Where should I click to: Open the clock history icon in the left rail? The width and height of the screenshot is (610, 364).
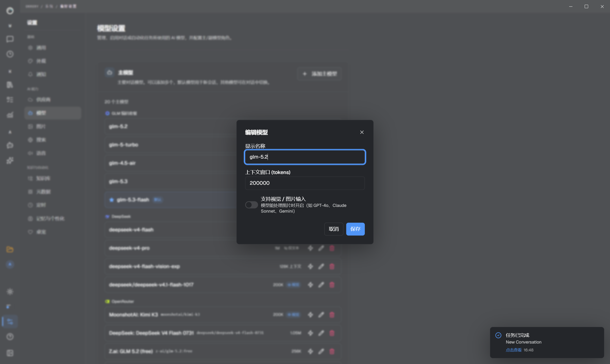tap(10, 54)
